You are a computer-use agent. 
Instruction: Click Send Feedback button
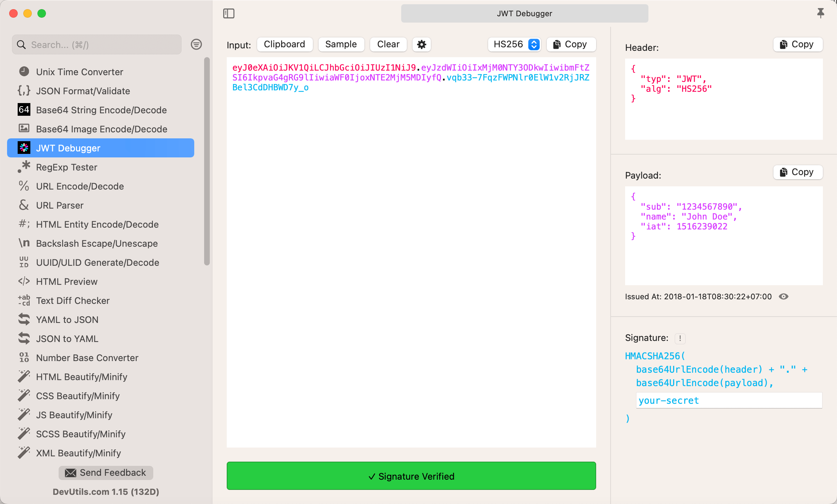[x=106, y=473]
